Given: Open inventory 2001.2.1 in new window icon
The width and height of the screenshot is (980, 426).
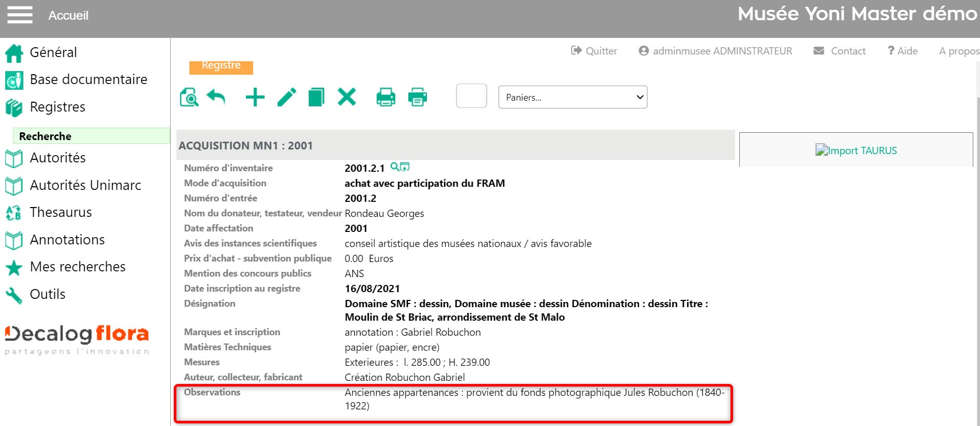Looking at the screenshot, I should coord(405,167).
